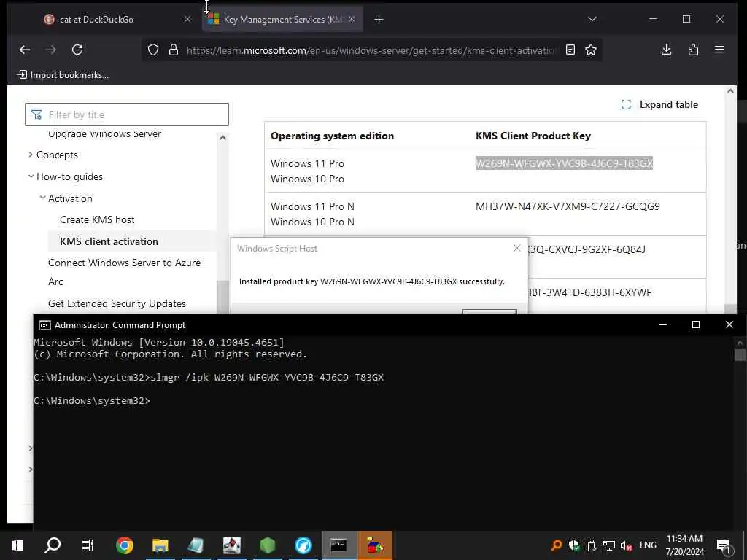Viewport: 747px width, 560px height.
Task: Open the shield tracking protection icon
Action: tap(153, 50)
